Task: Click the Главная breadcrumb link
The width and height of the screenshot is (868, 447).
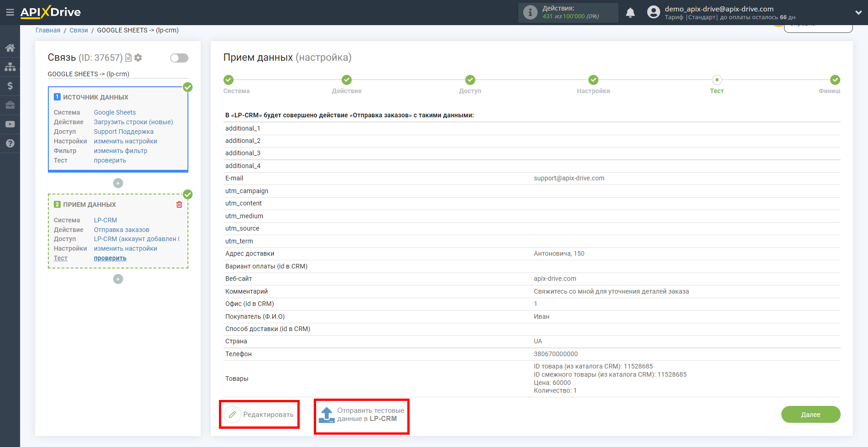Action: tap(48, 30)
